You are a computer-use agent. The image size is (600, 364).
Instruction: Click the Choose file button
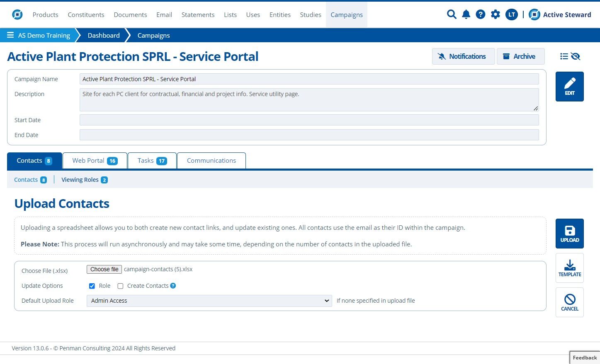104,269
